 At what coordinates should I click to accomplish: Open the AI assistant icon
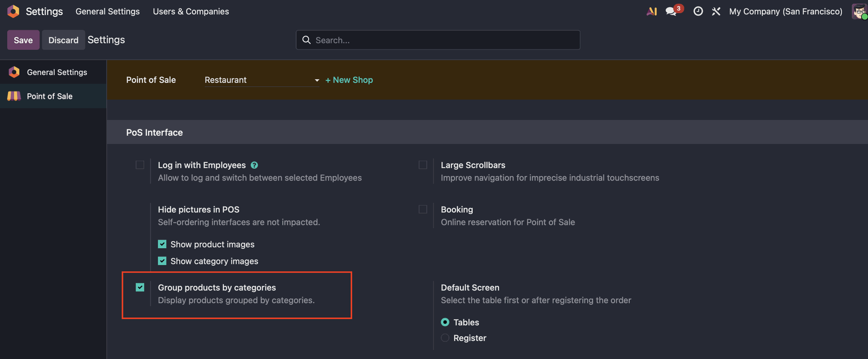651,11
